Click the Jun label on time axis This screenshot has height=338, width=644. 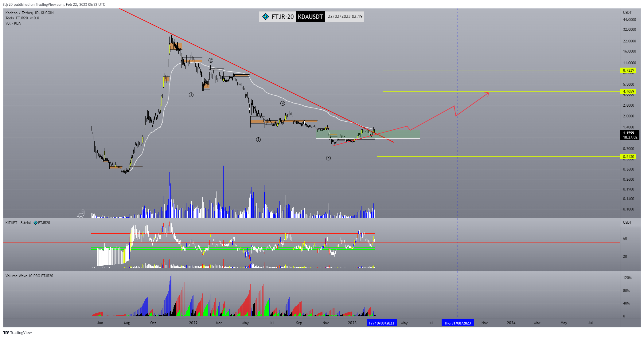[100, 323]
